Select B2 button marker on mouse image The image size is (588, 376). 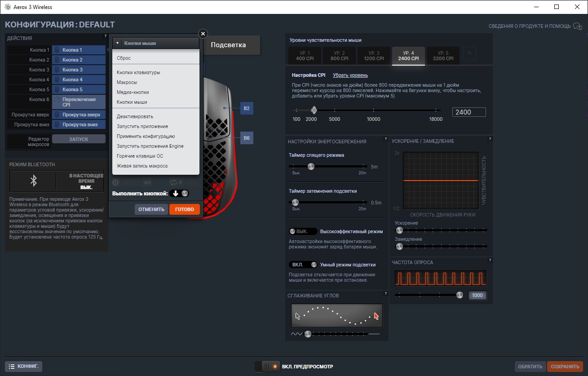coord(247,108)
